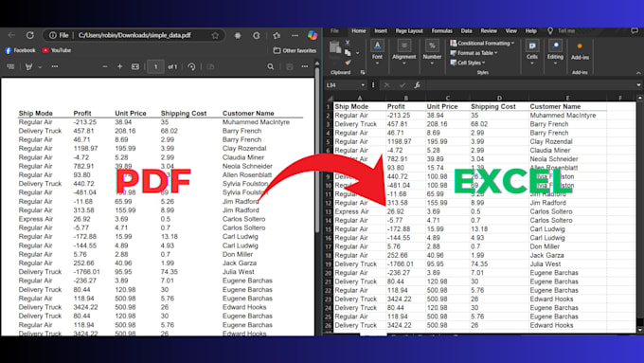Cut the selection with the scissors icon
This screenshot has width=644, height=363.
pyautogui.click(x=348, y=43)
